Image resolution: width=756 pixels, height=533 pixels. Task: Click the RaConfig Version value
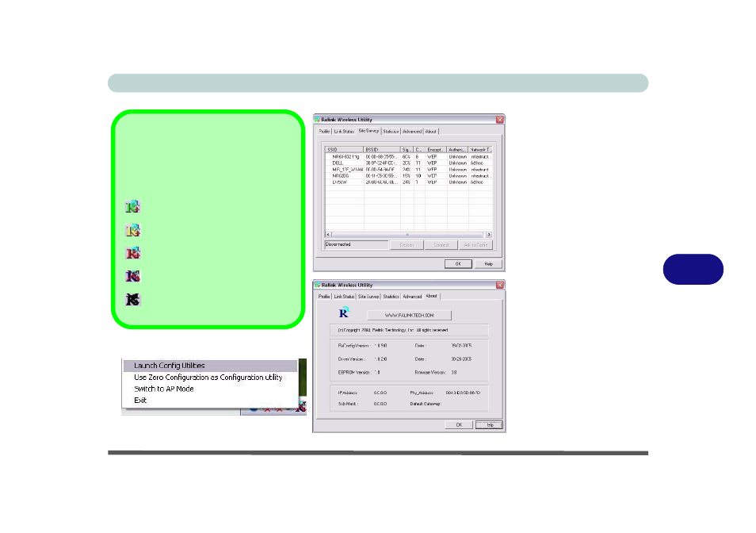click(381, 346)
